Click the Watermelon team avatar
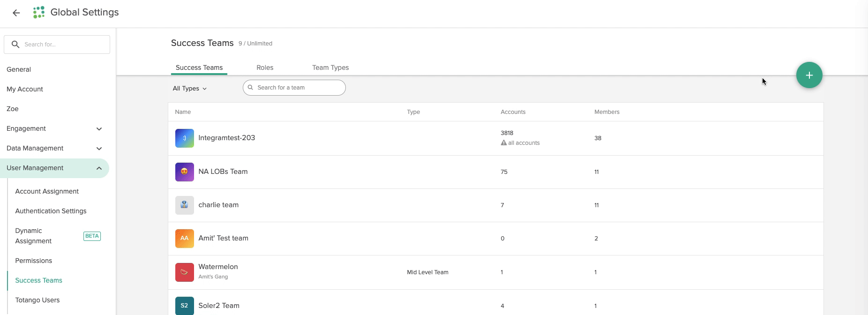The height and width of the screenshot is (315, 868). (x=185, y=272)
